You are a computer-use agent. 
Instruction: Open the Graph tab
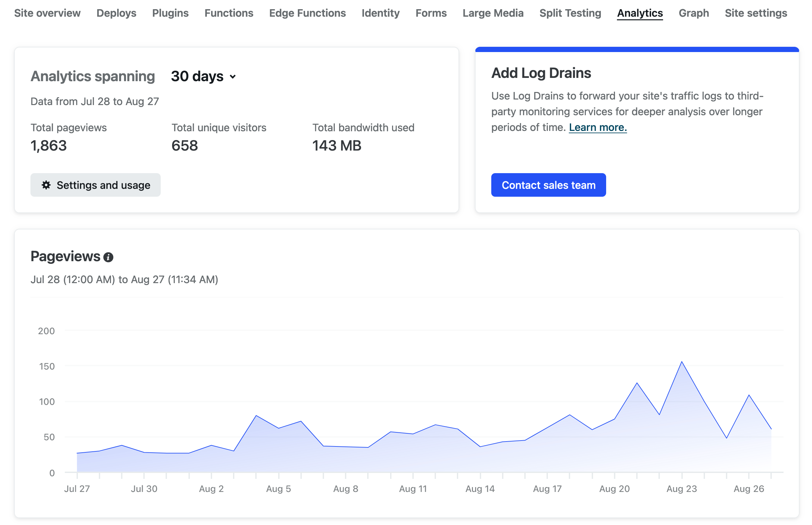point(694,13)
